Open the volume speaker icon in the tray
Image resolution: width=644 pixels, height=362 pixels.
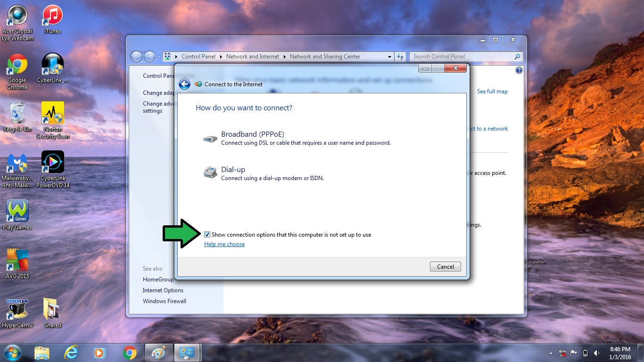(x=596, y=353)
